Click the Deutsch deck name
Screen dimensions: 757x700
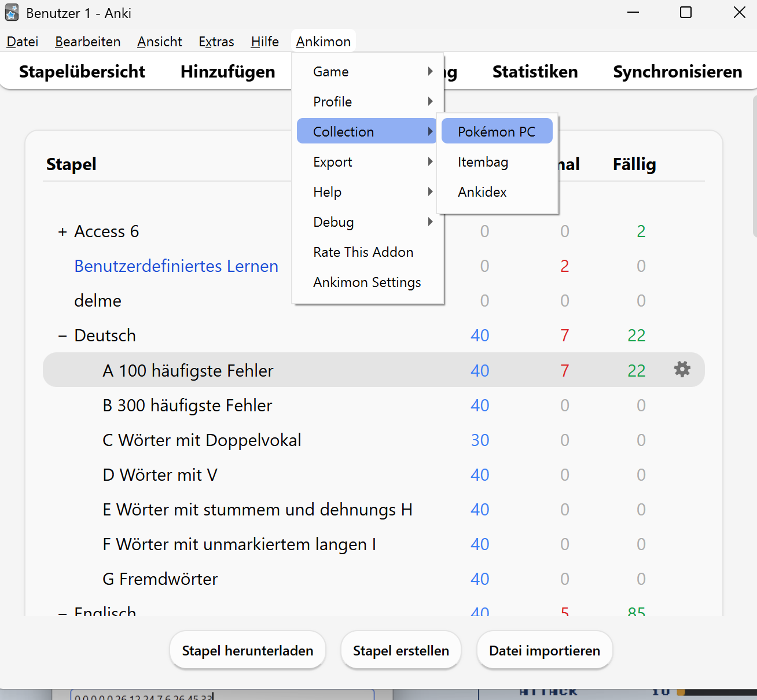(x=105, y=336)
